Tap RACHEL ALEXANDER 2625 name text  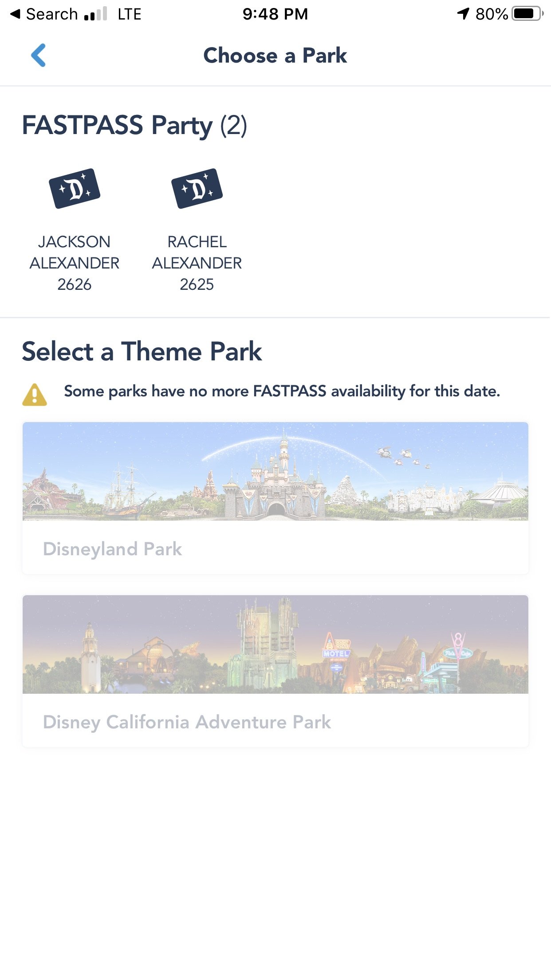click(197, 263)
